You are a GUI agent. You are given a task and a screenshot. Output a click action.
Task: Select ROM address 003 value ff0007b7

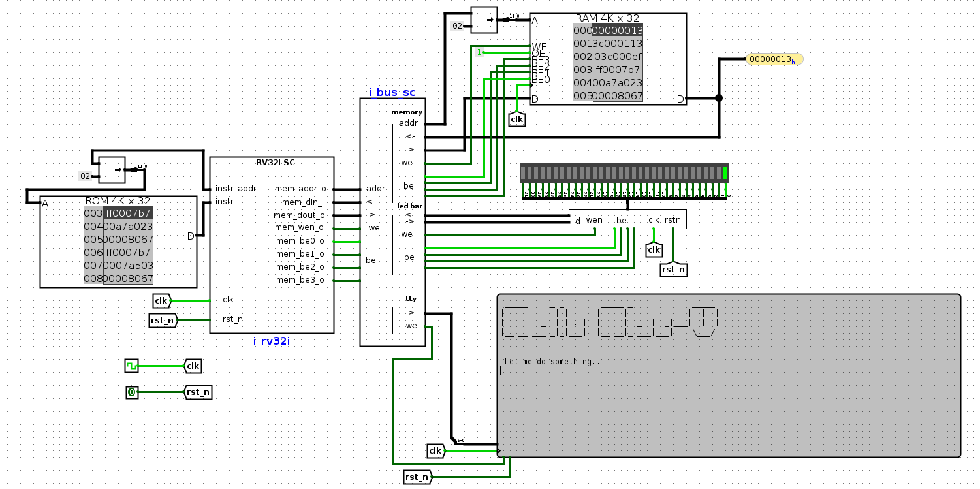pos(128,213)
